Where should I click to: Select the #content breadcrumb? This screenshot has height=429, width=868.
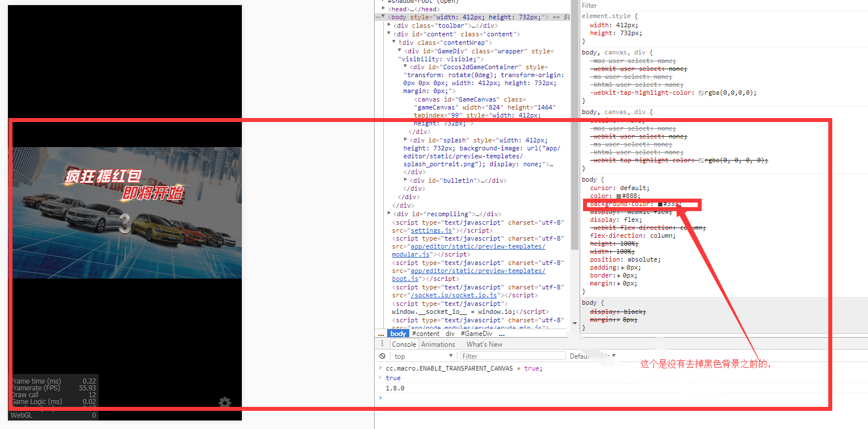pos(426,334)
